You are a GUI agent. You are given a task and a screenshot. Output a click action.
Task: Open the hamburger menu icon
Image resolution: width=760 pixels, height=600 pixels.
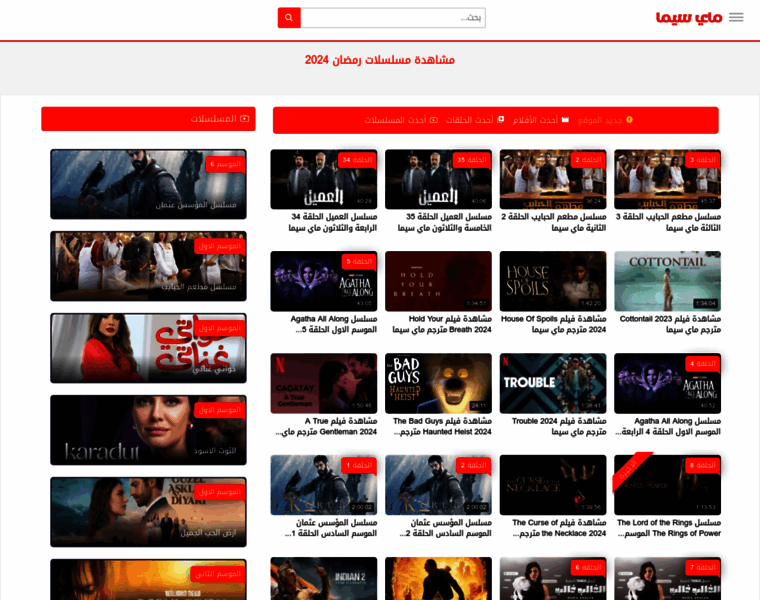[x=736, y=17]
